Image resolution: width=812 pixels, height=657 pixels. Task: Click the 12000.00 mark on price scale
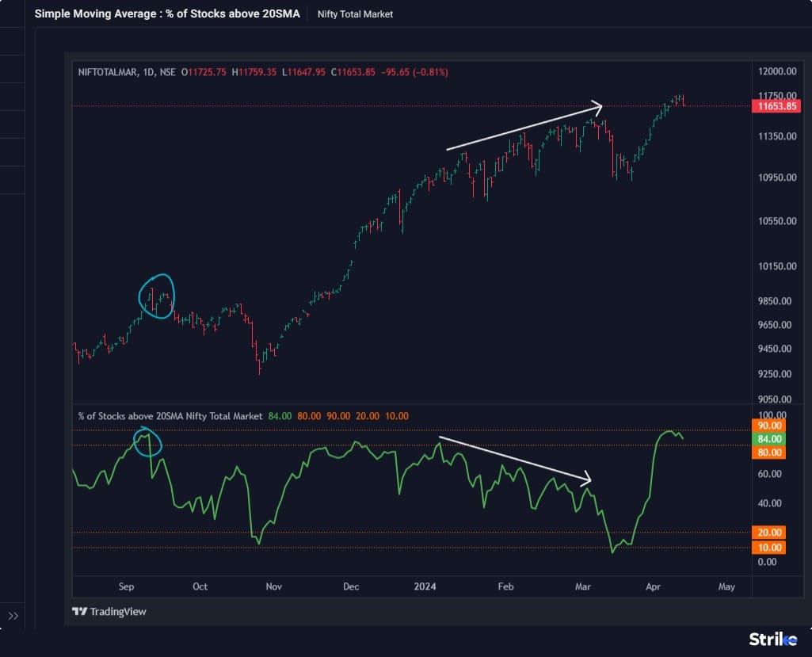tap(776, 71)
